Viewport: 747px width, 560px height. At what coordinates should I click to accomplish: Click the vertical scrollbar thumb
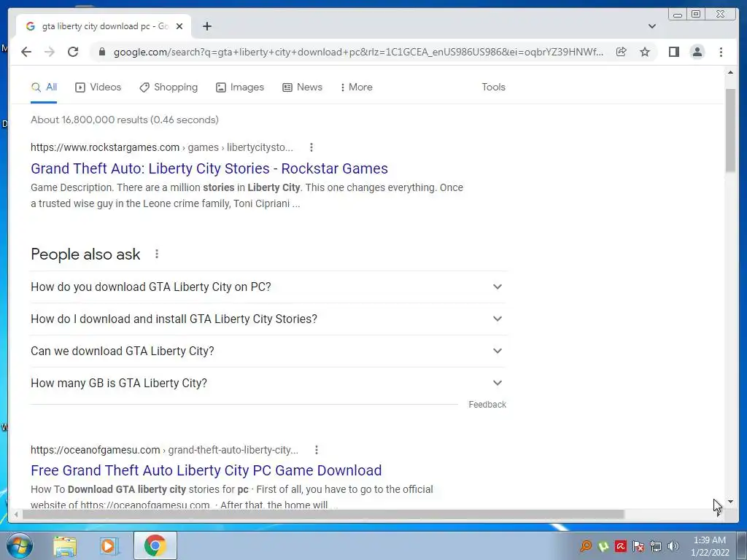coord(730,130)
